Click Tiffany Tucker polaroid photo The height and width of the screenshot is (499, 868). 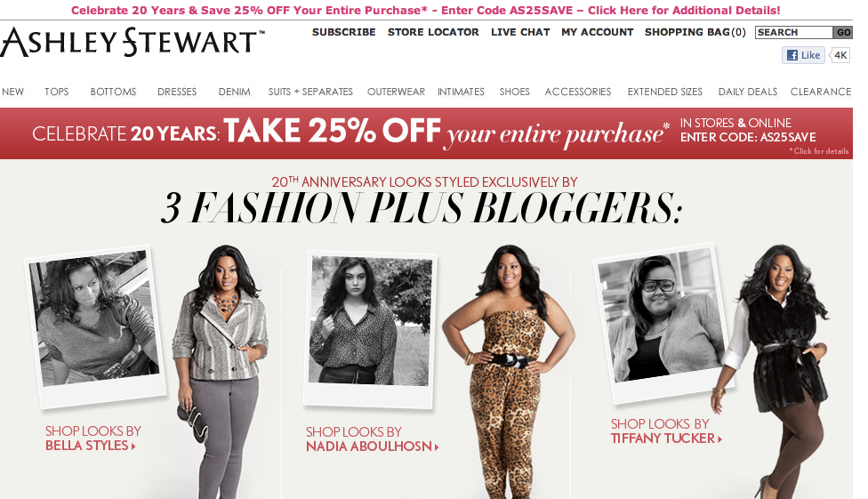coord(663,322)
